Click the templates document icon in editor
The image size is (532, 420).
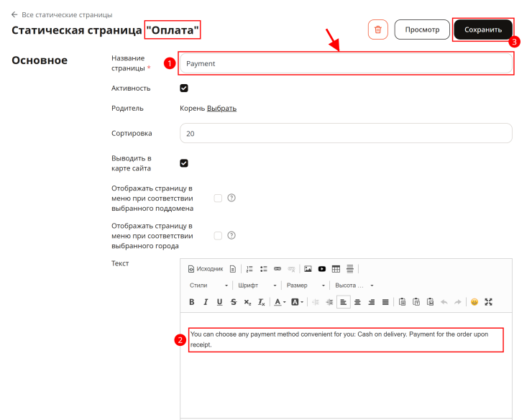click(233, 269)
